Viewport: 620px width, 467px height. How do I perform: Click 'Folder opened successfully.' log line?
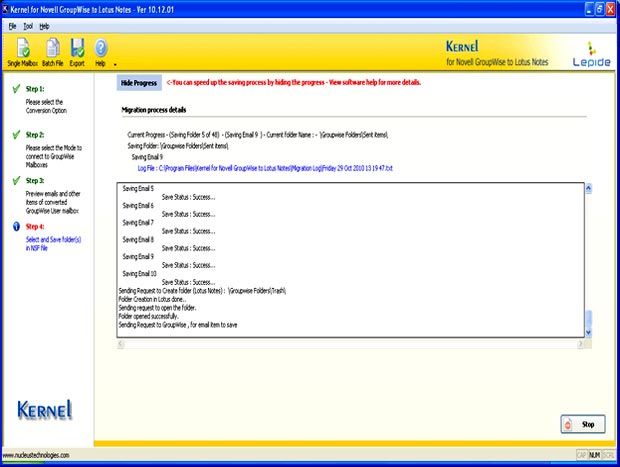148,316
